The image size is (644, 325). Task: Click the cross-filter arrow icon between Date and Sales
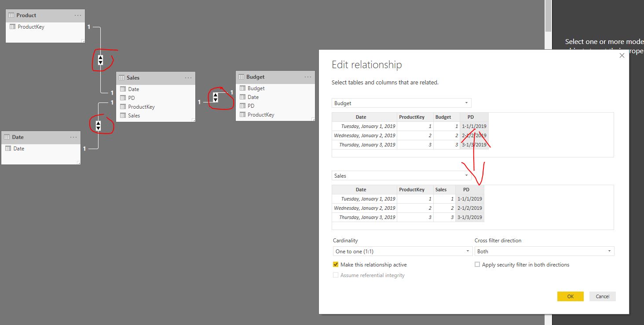[98, 126]
